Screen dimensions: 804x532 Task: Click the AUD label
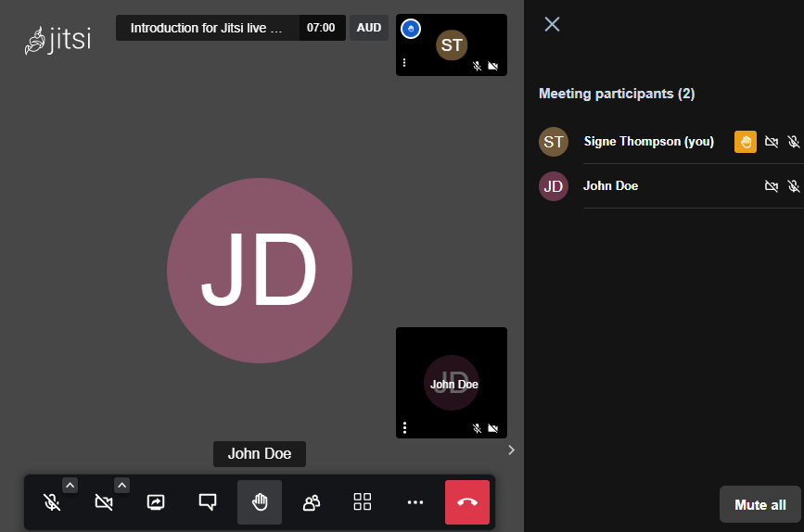[369, 28]
